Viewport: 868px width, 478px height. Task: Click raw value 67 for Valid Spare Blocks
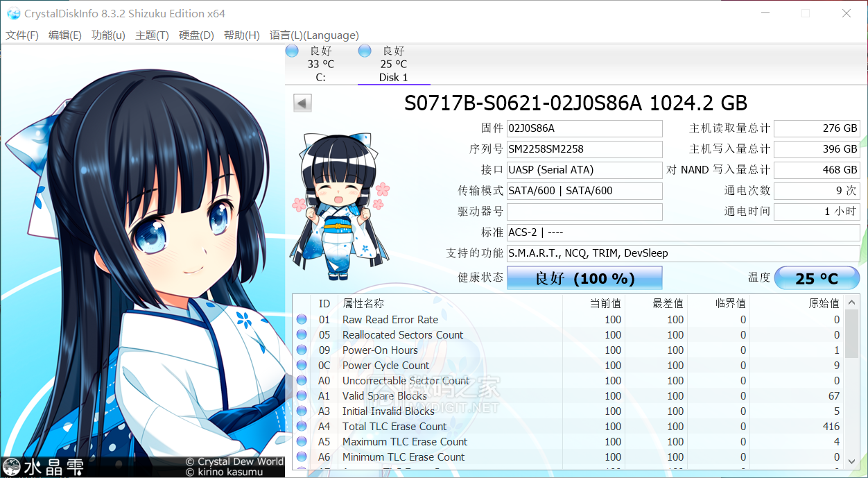pyautogui.click(x=834, y=396)
